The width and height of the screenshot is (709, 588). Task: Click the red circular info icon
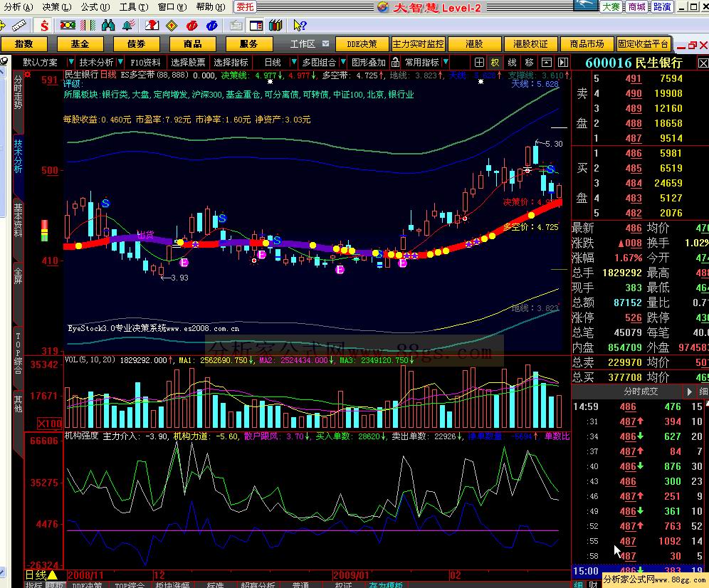pos(191,26)
